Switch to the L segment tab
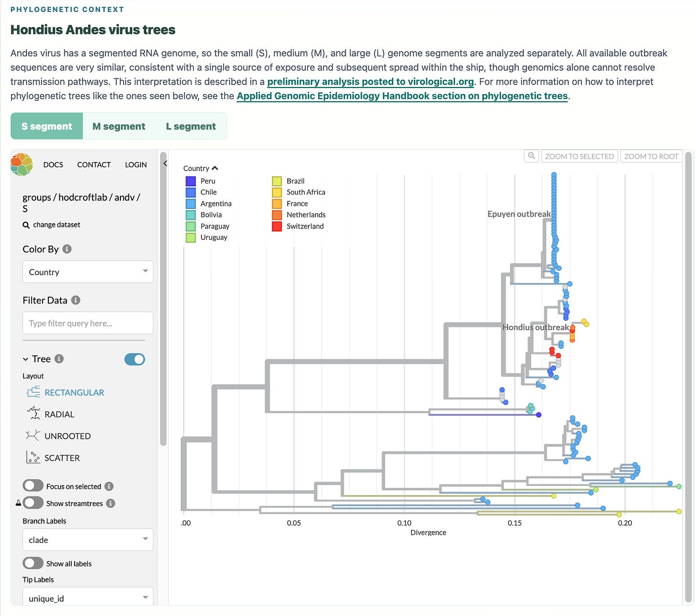This screenshot has height=616, width=696. pyautogui.click(x=191, y=126)
